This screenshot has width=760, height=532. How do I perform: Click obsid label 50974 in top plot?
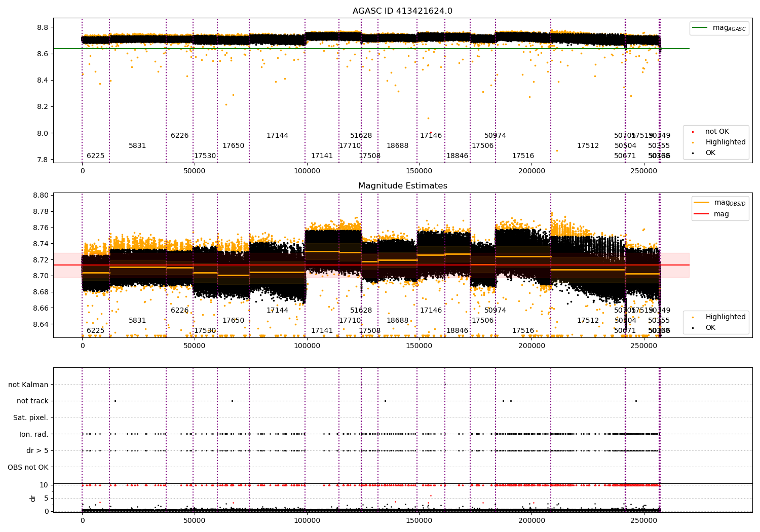click(x=495, y=136)
